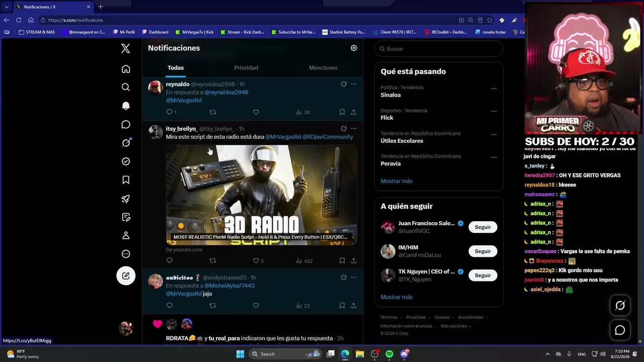Open the Mi Perfil bookmark
Viewport: 644px width, 362px height.
(123, 32)
